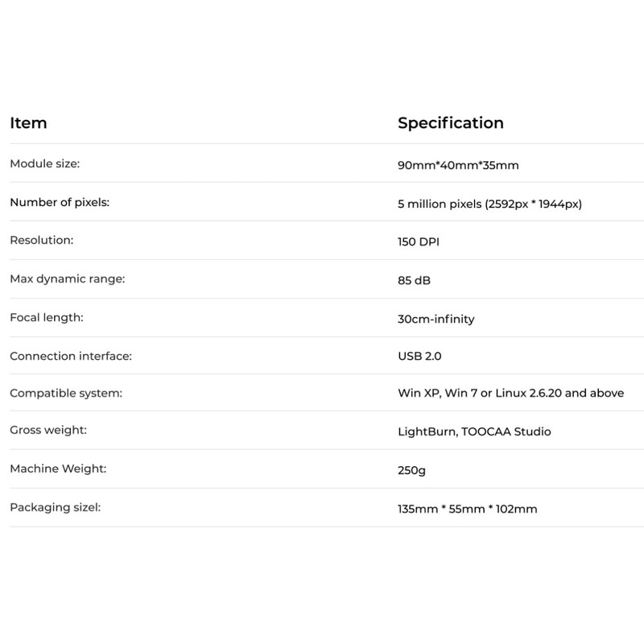Click the Win XP, Win 7 or Linux value

(510, 394)
